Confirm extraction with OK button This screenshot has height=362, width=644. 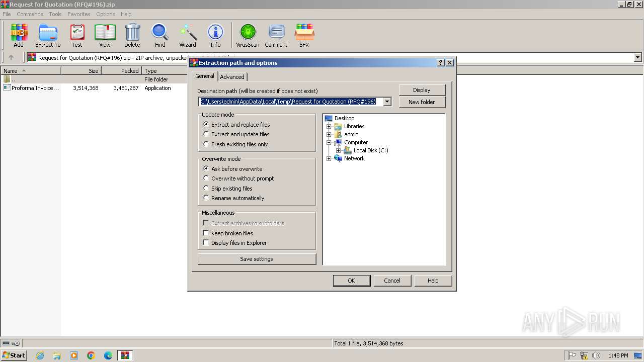point(351,281)
